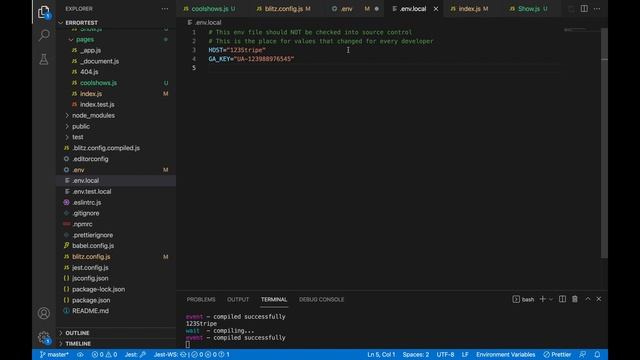The width and height of the screenshot is (640, 360).
Task: Kill terminal with trash icon
Action: [x=575, y=299]
